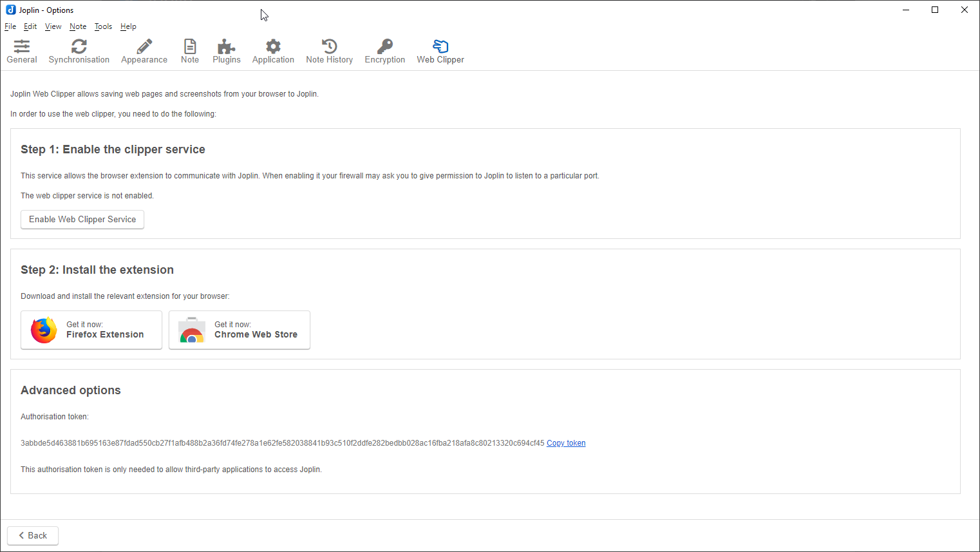Click 'Step 2: Install the extension' heading
Viewport: 980px width, 552px height.
point(97,270)
